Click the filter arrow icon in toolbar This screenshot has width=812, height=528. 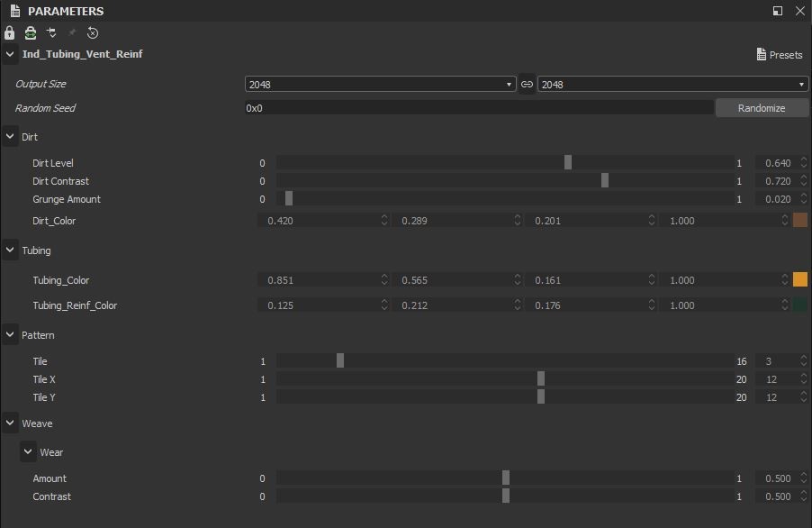(51, 32)
